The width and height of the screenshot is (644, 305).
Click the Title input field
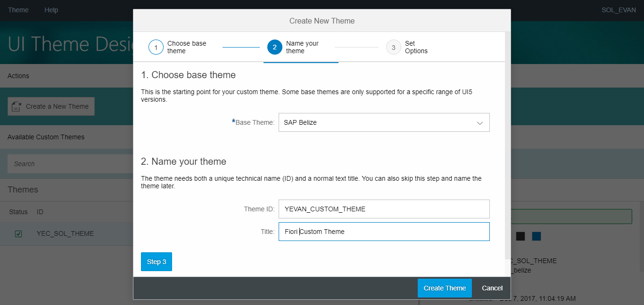pos(384,231)
